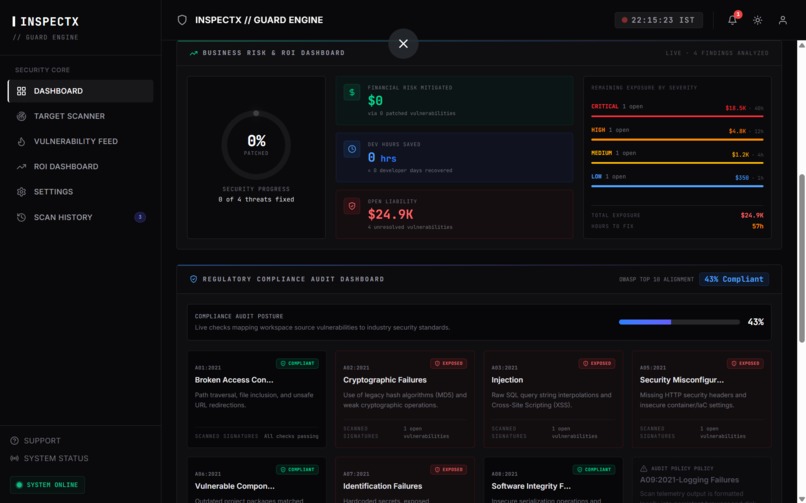Viewport: 806px width, 503px height.
Task: Click the $24.9K open liability value
Action: pyautogui.click(x=390, y=214)
